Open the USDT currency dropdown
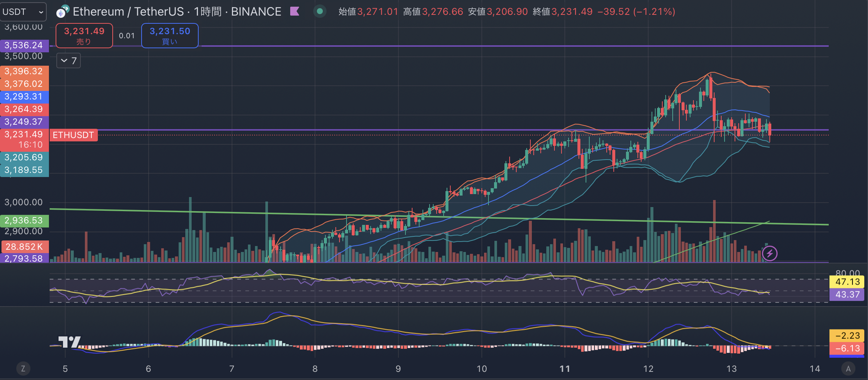The height and width of the screenshot is (380, 868). 23,12
